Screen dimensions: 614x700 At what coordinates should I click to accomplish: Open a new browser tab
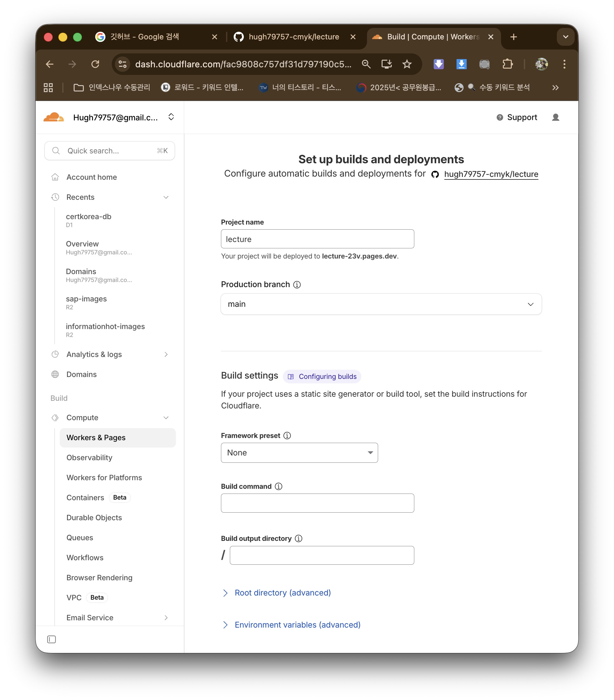(x=513, y=37)
